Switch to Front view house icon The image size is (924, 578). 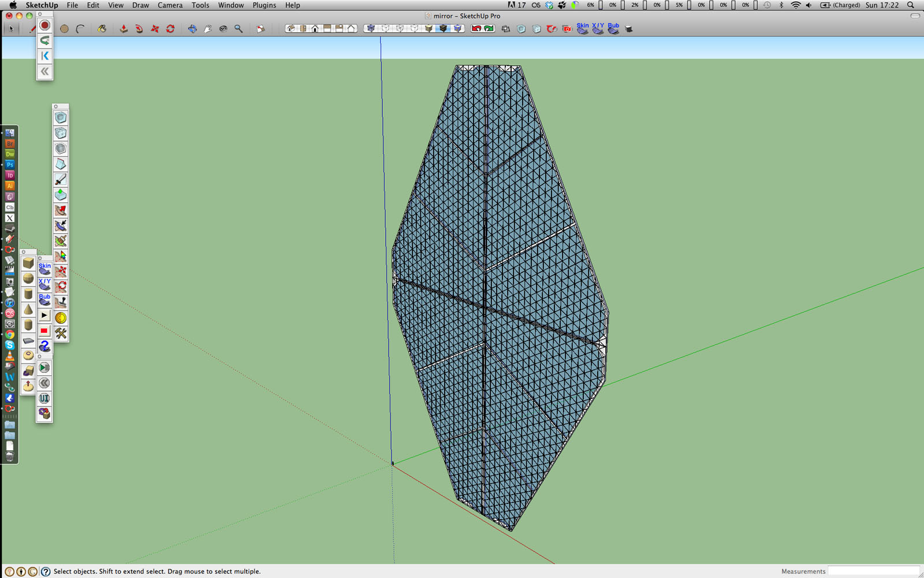pyautogui.click(x=315, y=28)
